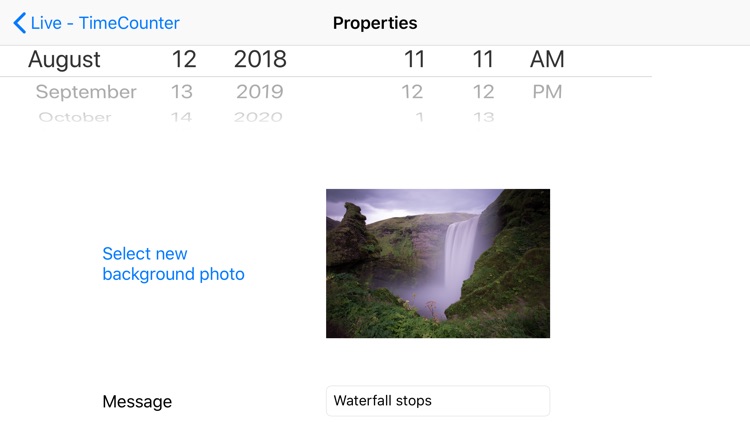Tap the selected day 12
This screenshot has height=422, width=750.
click(x=184, y=60)
